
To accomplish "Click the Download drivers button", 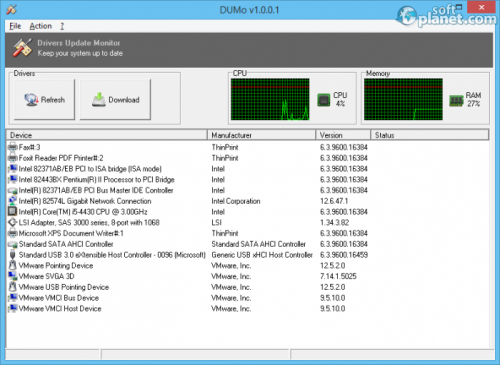I will pyautogui.click(x=115, y=99).
